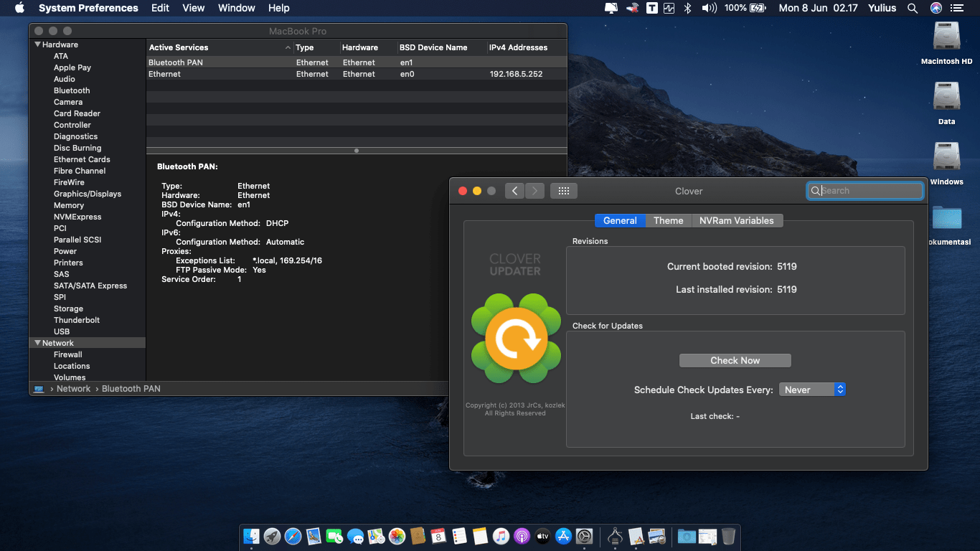Open Spotlight search in the menu bar
980x551 pixels.
coord(913,8)
